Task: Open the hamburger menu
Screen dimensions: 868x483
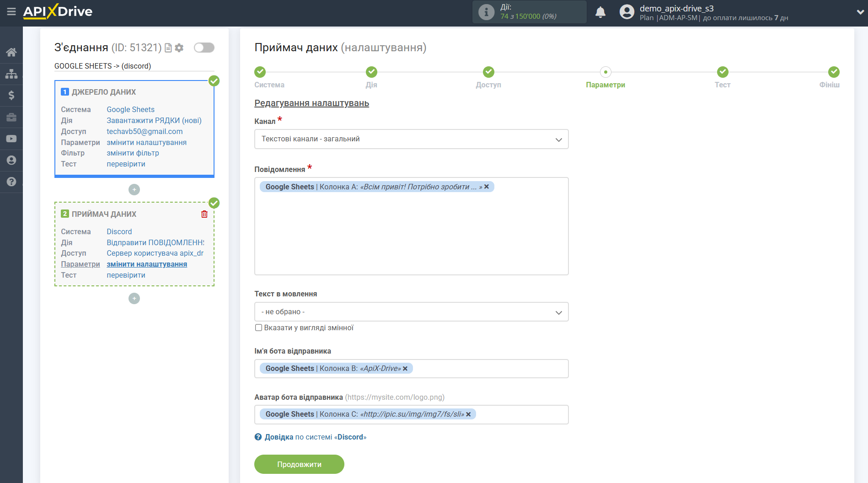Action: pyautogui.click(x=11, y=11)
